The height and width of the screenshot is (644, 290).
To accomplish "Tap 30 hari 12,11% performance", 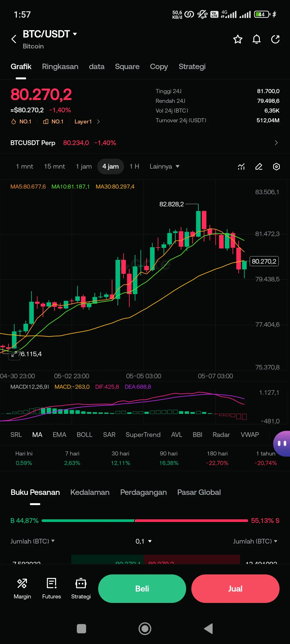I will 120,458.
